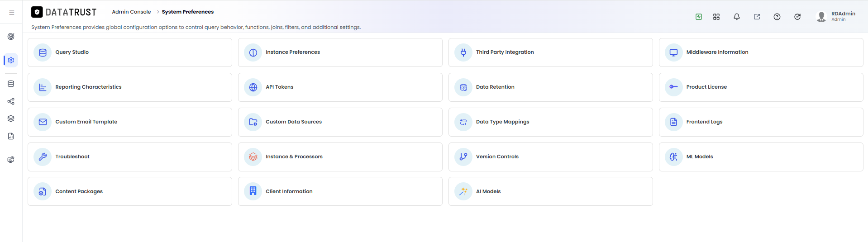Open the report document sidebar icon
868x242 pixels.
pyautogui.click(x=11, y=136)
